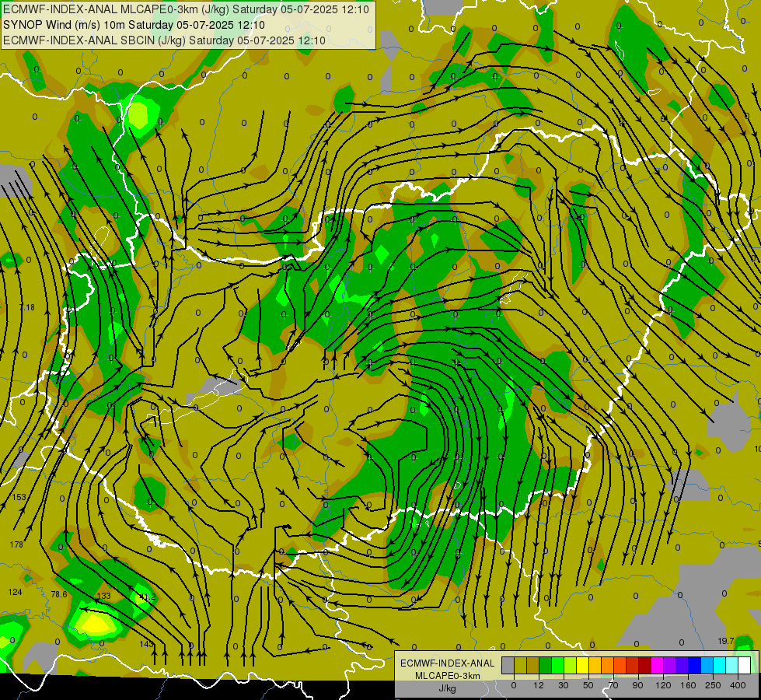Click the MLCAPE0-3km title line in header box
The height and width of the screenshot is (700, 761).
pos(186,9)
